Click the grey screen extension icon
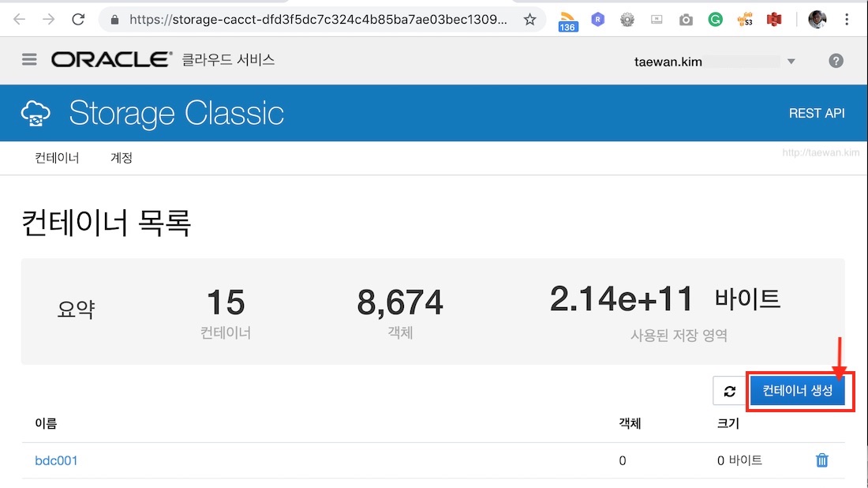Viewport: 868px width, 488px height. pyautogui.click(x=657, y=20)
